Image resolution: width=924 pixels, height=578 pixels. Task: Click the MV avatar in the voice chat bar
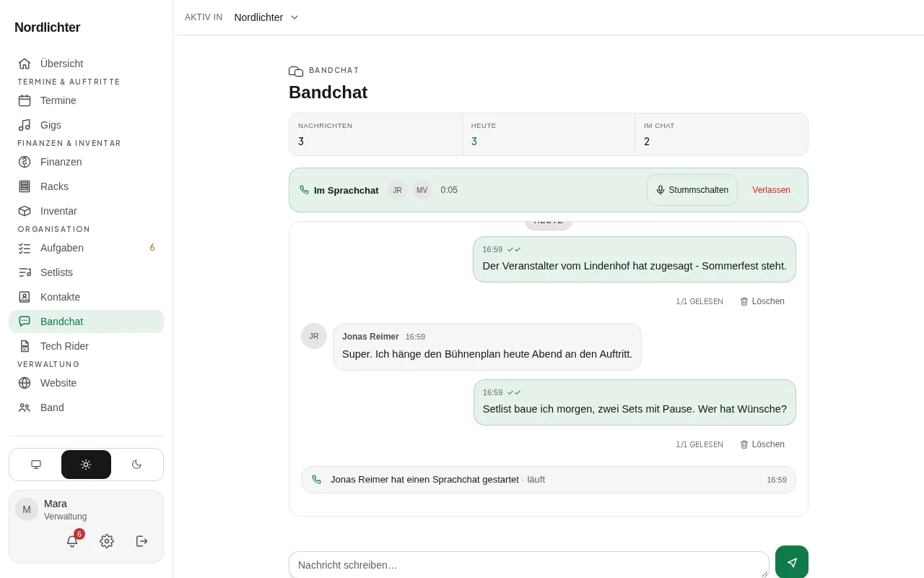coord(422,190)
